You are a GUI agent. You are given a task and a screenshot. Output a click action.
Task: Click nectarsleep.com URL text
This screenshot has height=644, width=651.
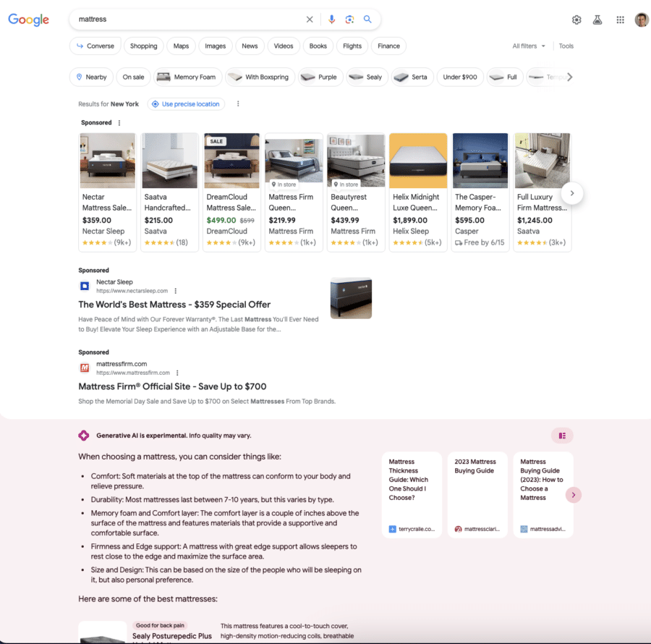[x=132, y=291]
